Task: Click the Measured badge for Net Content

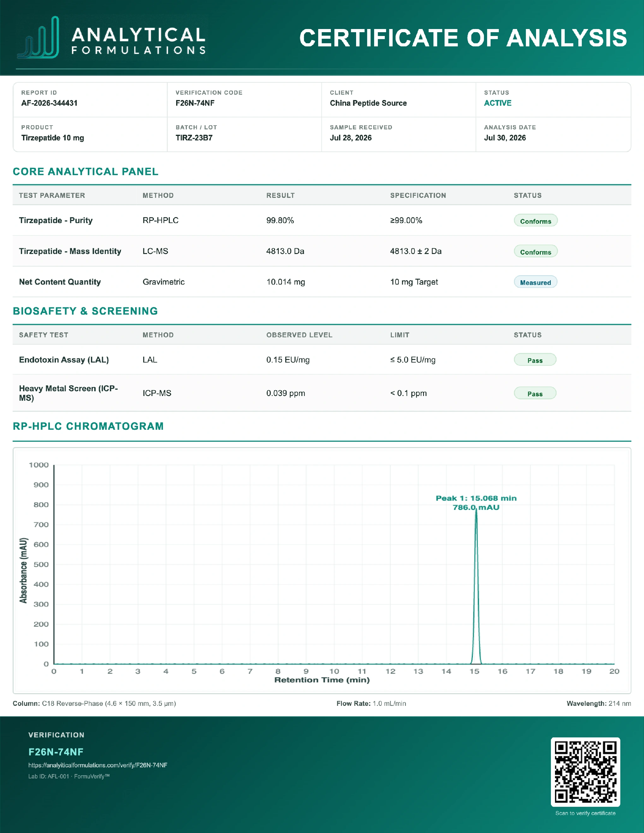Action: click(x=536, y=282)
